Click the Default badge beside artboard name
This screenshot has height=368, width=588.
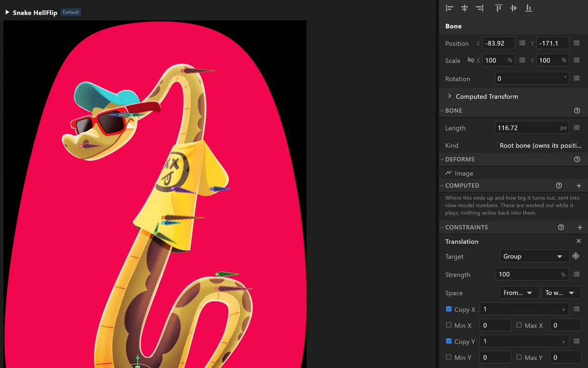pos(71,12)
